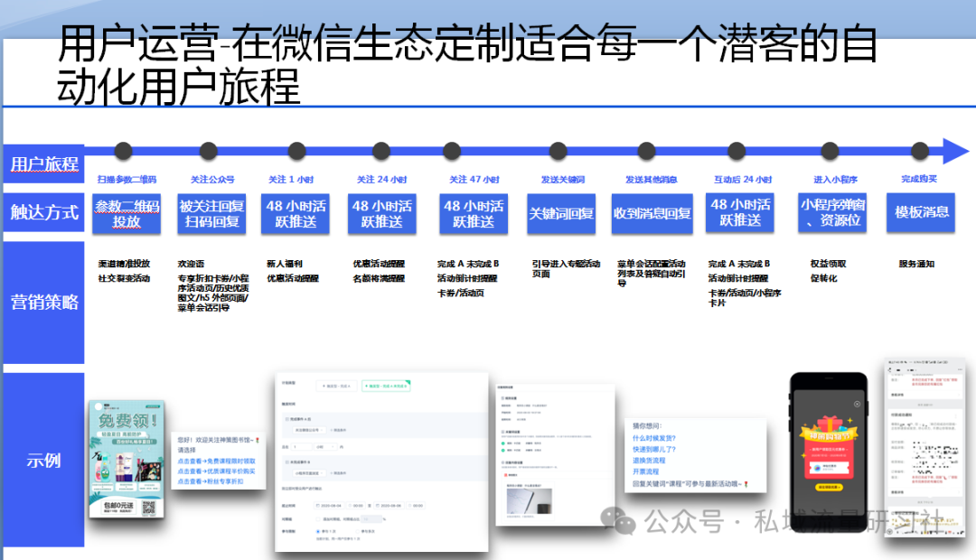Click the 48小时活跃推送 box under 关注 24 小时
The image size is (976, 560).
(381, 213)
